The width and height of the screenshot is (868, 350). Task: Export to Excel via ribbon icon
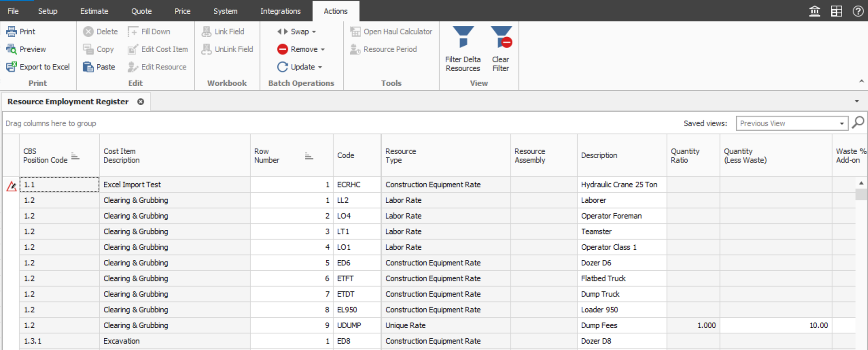pos(11,67)
